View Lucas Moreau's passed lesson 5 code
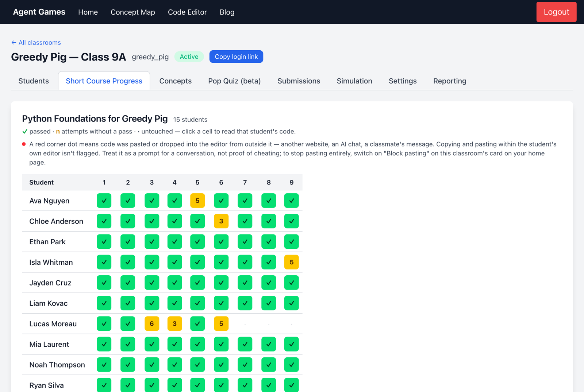Viewport: 584px width, 392px height. tap(197, 323)
